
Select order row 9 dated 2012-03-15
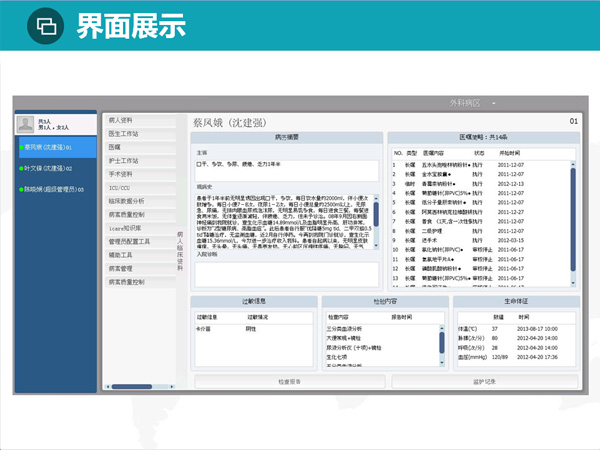pos(481,240)
